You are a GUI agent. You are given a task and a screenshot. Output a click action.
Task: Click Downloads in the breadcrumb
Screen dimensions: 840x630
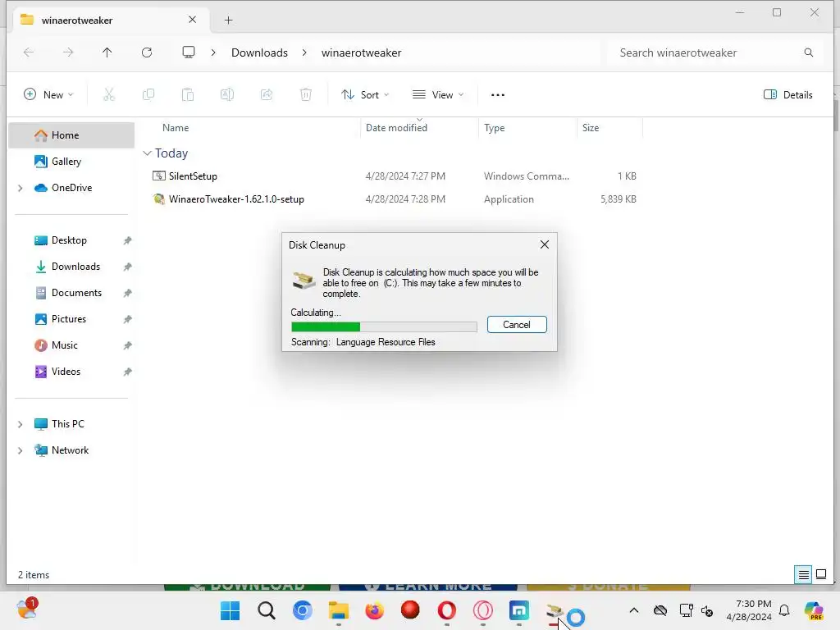point(260,52)
